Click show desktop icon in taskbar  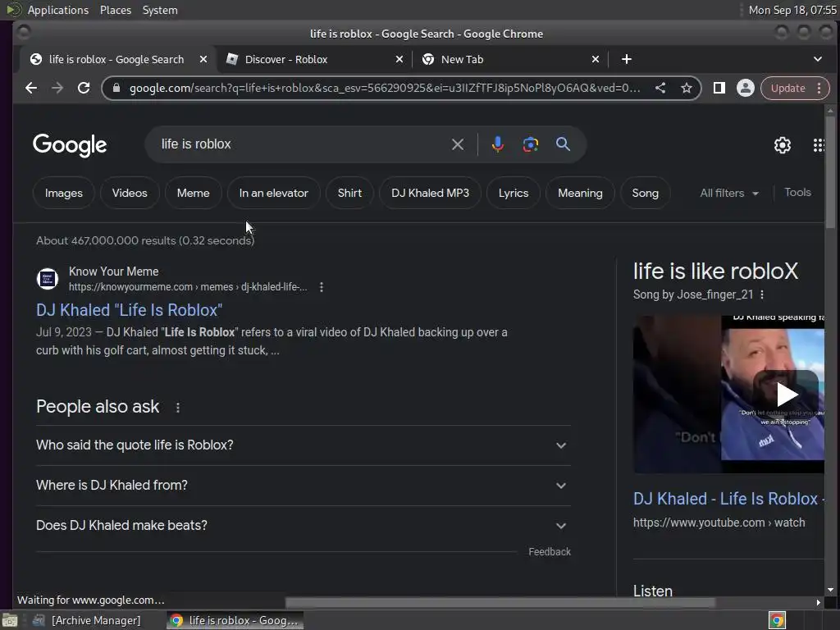[x=10, y=620]
